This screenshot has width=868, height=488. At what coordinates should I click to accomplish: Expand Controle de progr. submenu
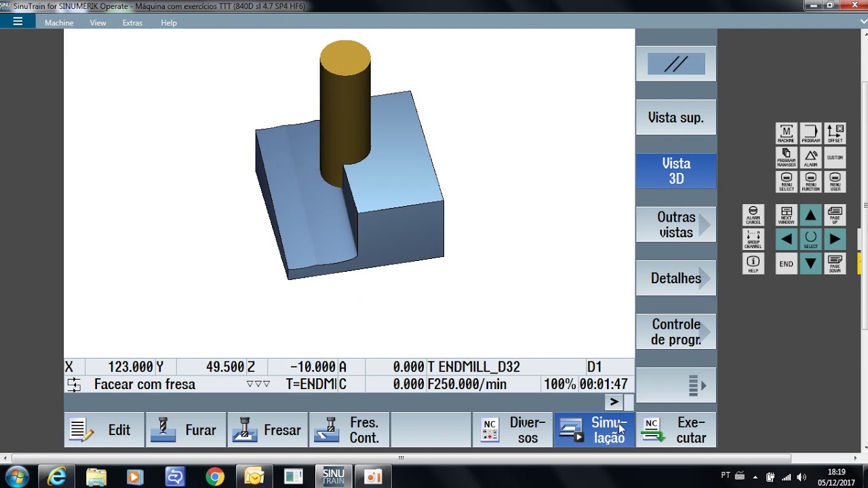click(x=676, y=331)
